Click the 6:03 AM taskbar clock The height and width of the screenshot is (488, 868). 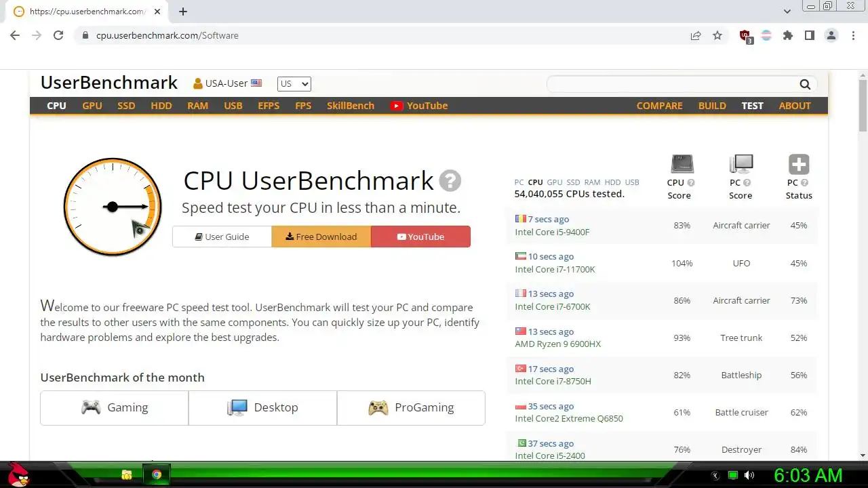808,475
